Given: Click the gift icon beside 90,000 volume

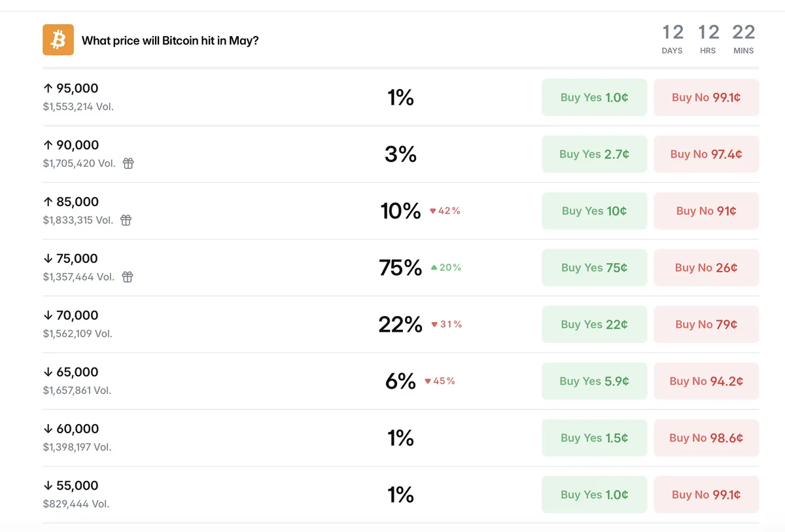Looking at the screenshot, I should tap(128, 164).
